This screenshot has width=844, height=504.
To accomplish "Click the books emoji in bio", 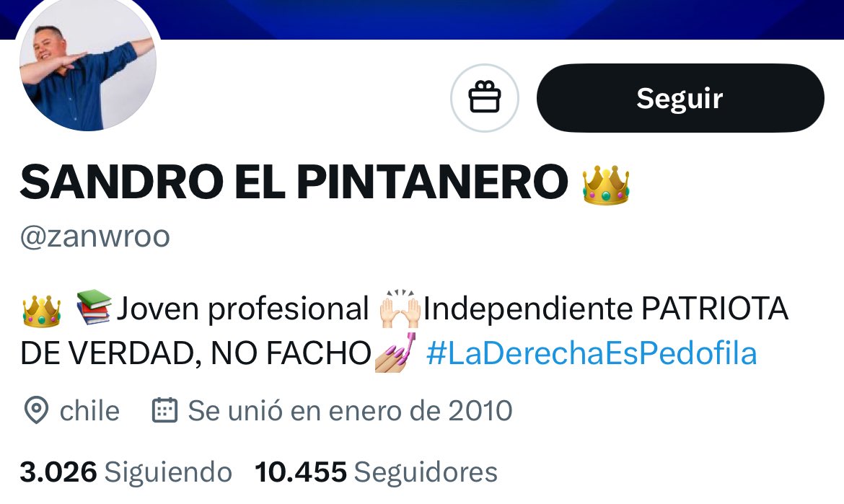I will (x=94, y=307).
